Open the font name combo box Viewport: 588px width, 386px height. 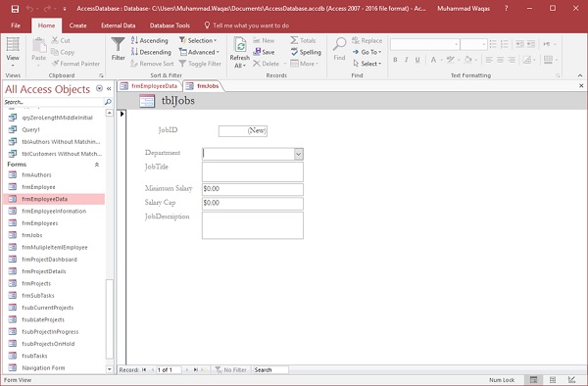pos(425,44)
